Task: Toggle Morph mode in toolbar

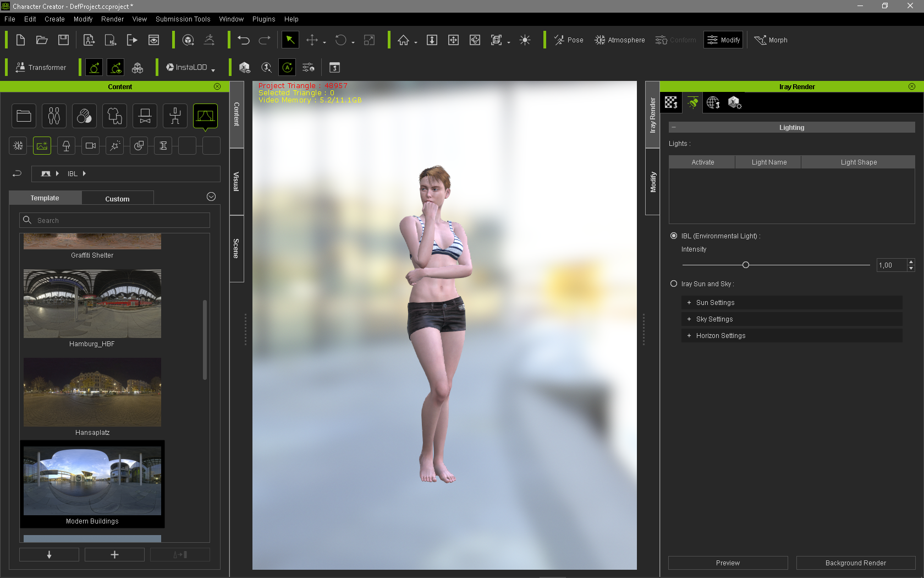Action: click(771, 40)
